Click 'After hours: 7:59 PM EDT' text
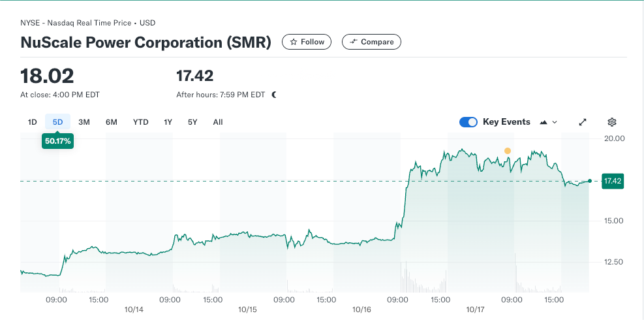Screen dimensions: 644x320 221,95
